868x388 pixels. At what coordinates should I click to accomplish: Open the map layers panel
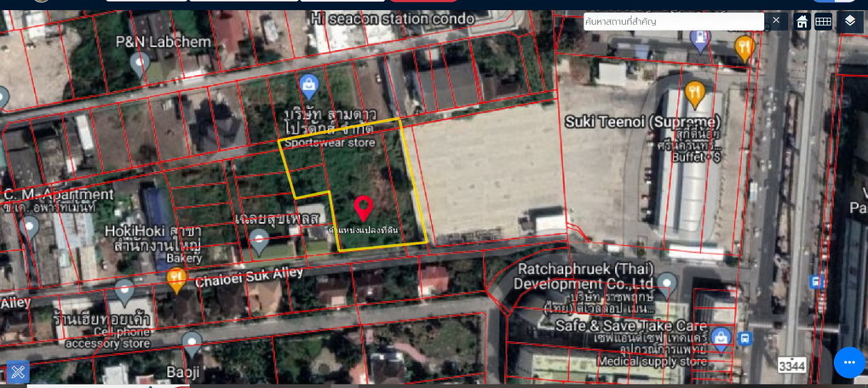[x=849, y=20]
